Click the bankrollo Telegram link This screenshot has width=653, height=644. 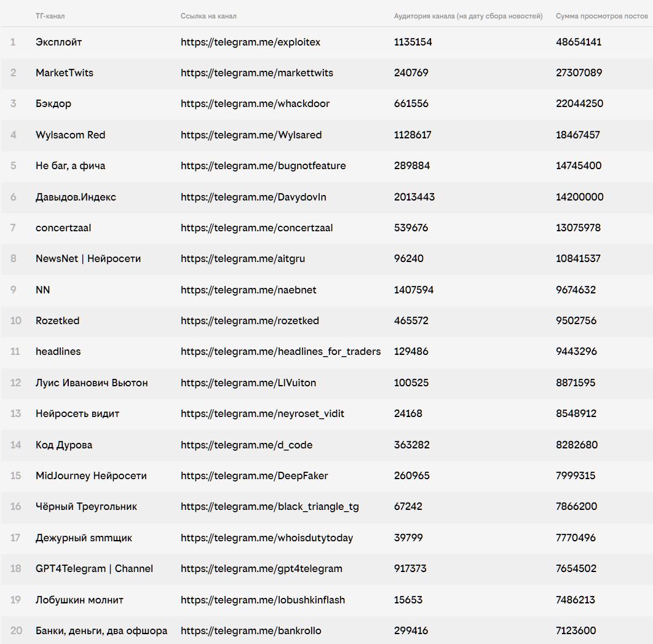click(250, 631)
